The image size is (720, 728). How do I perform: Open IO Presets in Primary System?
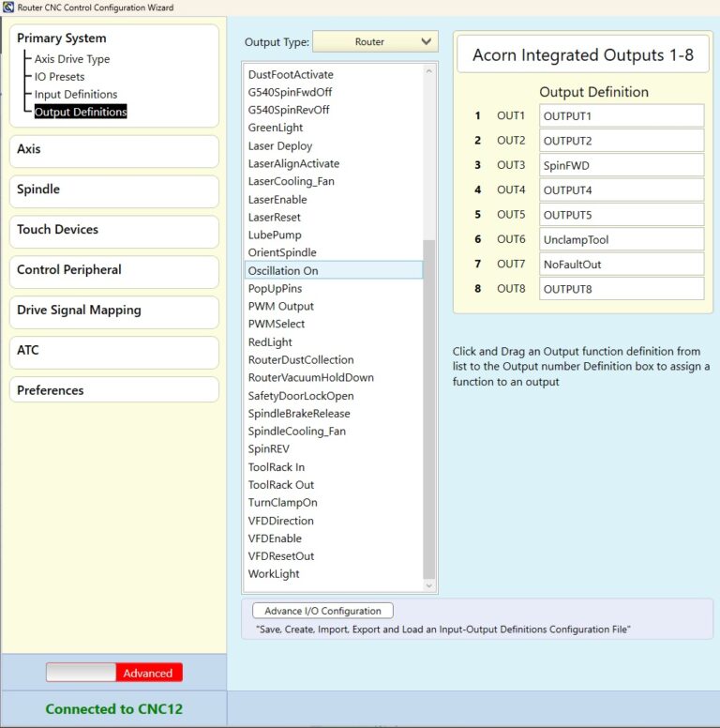pos(59,77)
